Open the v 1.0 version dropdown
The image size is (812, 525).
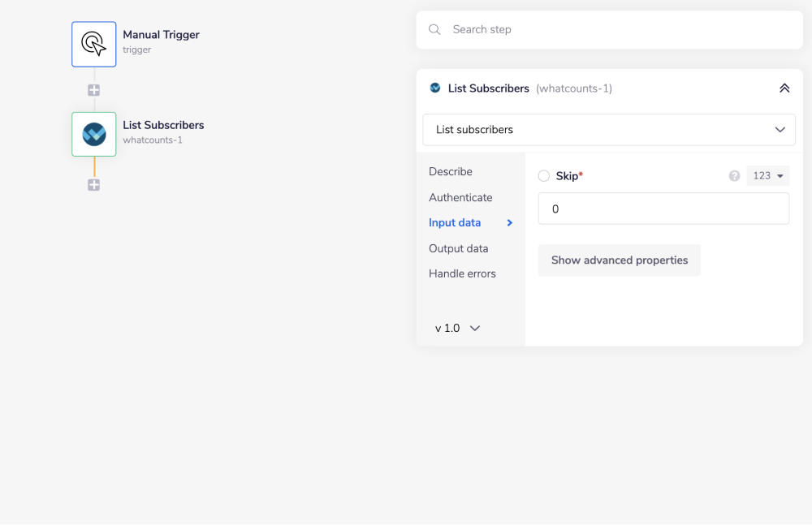pyautogui.click(x=458, y=329)
